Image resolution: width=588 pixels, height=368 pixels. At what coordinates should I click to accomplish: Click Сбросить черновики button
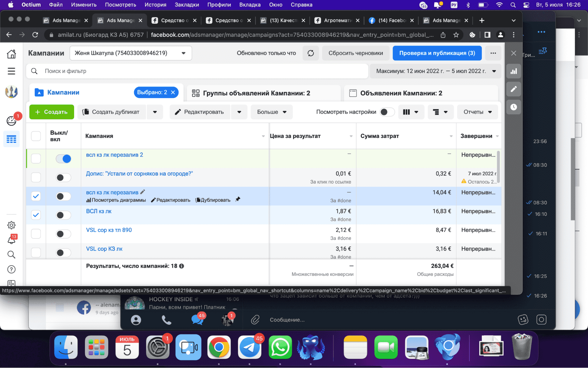356,53
